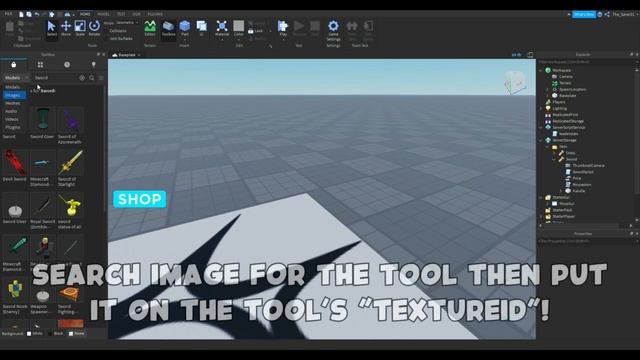Insert a new Part
640x360 pixels.
[x=184, y=29]
